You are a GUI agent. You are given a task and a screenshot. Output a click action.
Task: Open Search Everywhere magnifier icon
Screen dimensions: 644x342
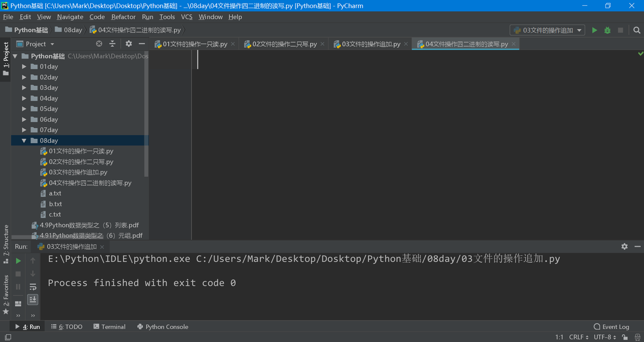(637, 30)
